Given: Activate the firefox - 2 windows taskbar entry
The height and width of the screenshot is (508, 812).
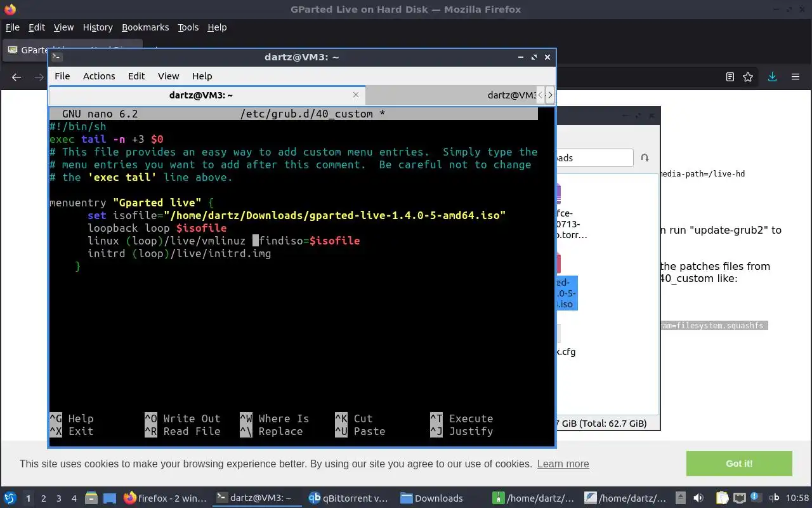Looking at the screenshot, I should (165, 498).
